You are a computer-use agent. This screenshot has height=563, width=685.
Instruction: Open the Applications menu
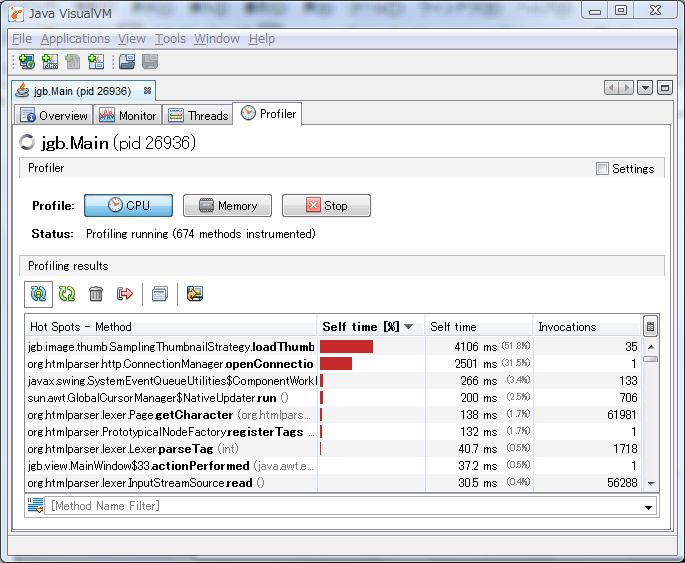tap(76, 39)
